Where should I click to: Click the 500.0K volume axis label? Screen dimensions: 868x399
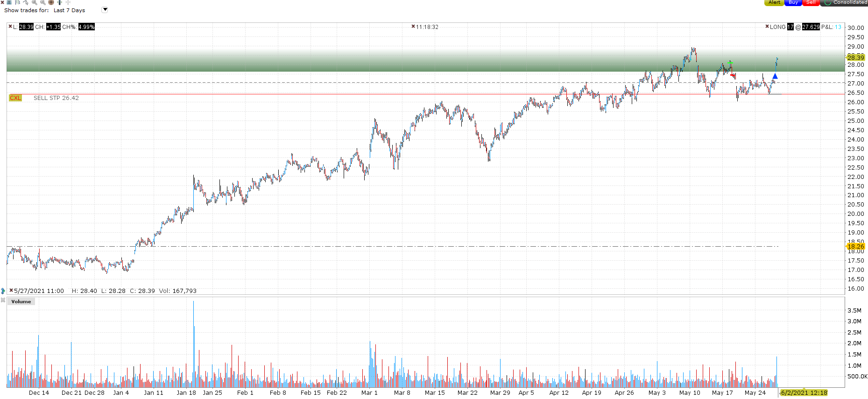tap(857, 377)
